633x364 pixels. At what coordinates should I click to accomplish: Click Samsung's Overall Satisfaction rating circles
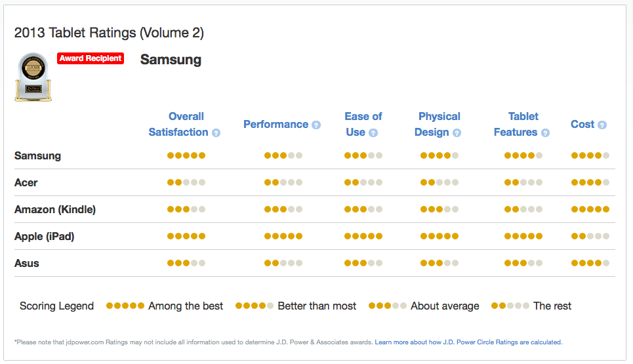(186, 155)
